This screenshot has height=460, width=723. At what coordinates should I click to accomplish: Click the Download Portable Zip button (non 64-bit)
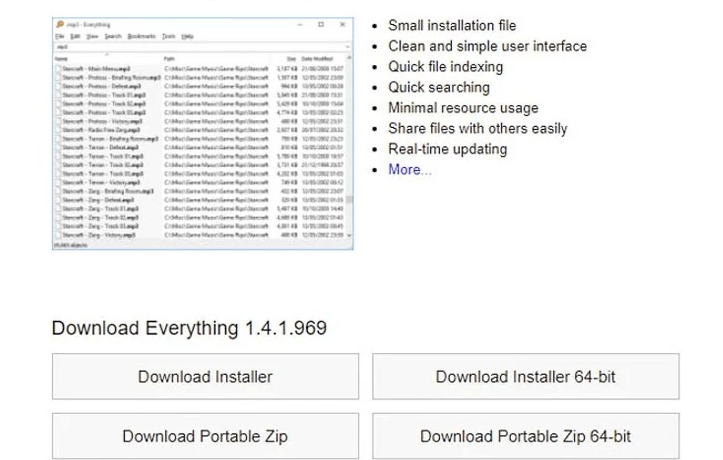coord(205,436)
